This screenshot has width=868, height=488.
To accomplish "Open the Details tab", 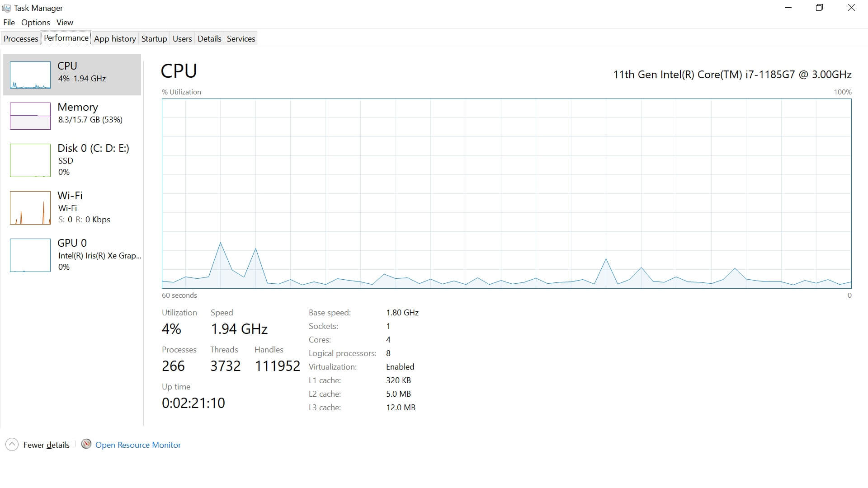I will click(x=209, y=39).
